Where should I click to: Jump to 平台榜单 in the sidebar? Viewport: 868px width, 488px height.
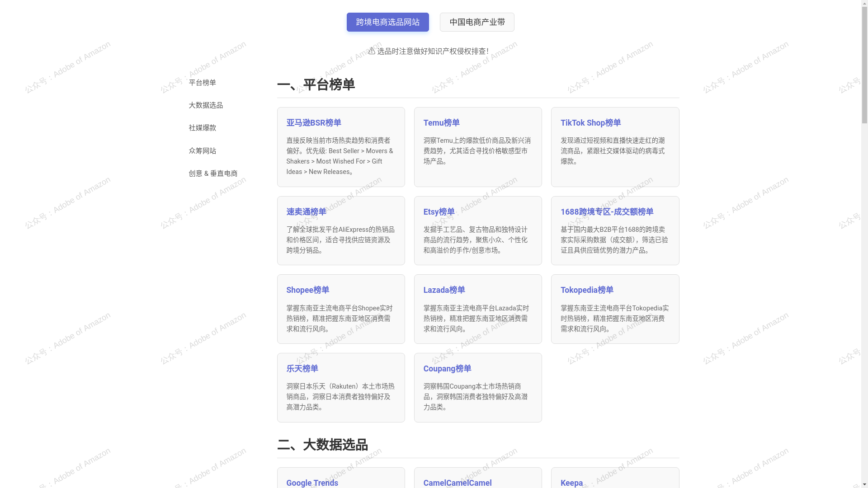tap(202, 83)
